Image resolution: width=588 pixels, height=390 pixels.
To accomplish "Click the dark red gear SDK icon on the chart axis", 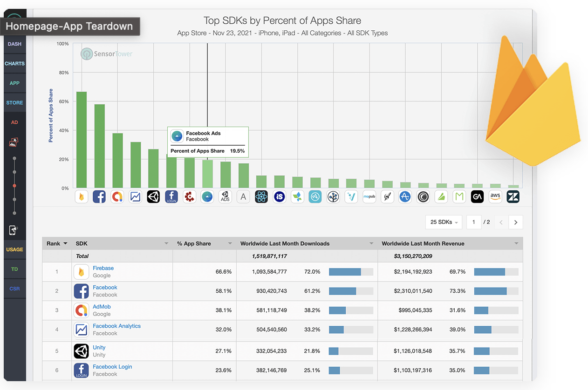I will click(x=189, y=197).
